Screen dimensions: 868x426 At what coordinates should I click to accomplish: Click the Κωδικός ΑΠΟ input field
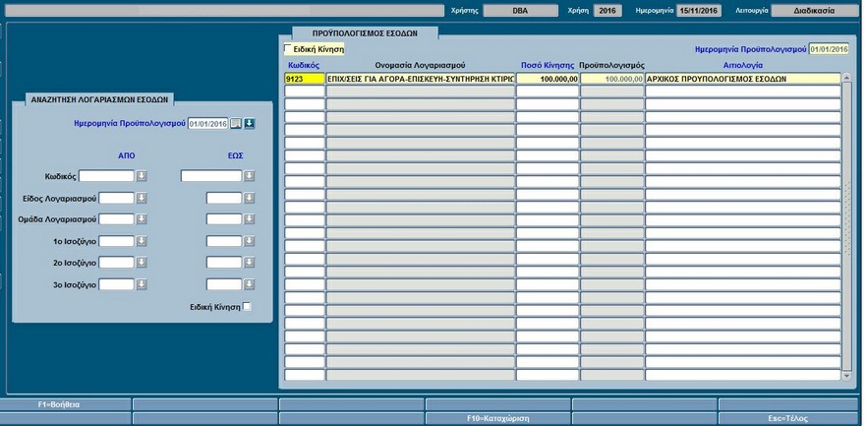(107, 176)
